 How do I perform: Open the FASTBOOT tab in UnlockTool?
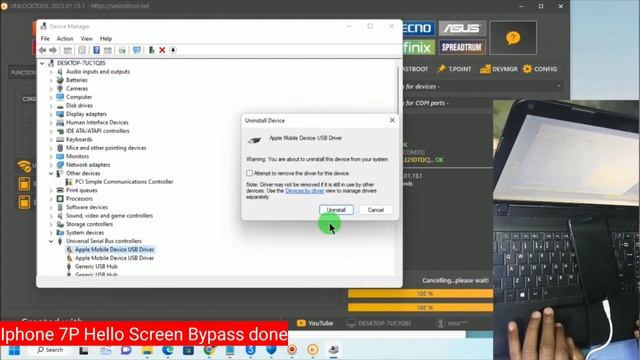click(416, 69)
